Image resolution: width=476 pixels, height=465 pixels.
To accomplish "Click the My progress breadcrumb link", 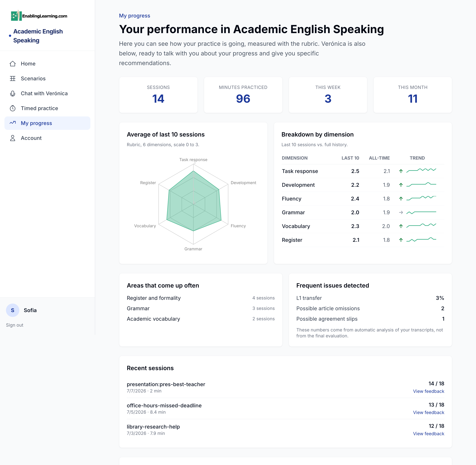I will [x=134, y=16].
